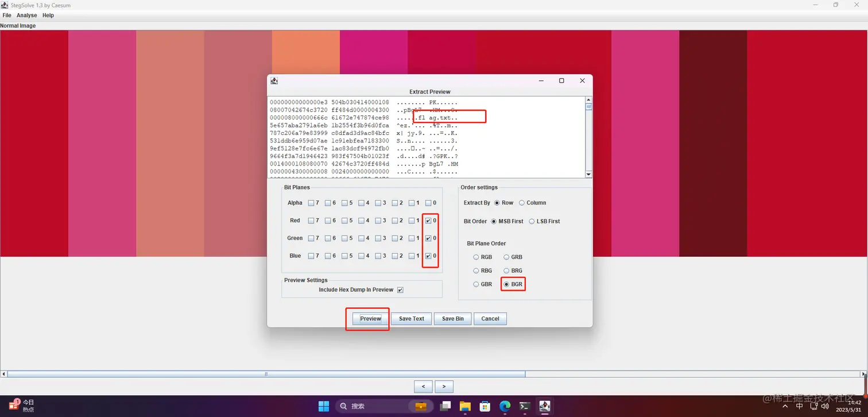Click preview text scrollbar up arrow
The image size is (868, 417).
(588, 101)
